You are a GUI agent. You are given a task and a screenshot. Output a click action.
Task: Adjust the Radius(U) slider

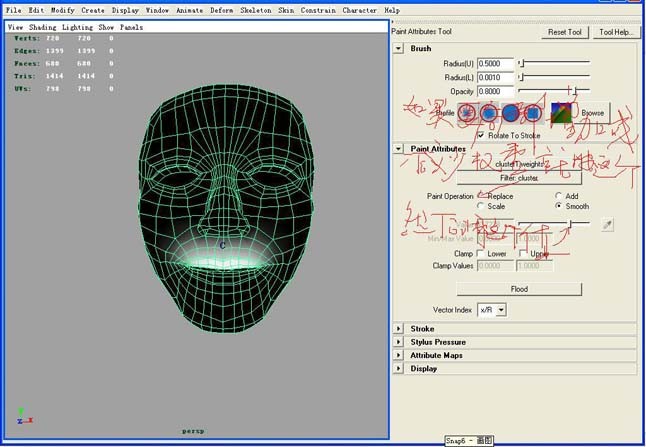(x=554, y=63)
